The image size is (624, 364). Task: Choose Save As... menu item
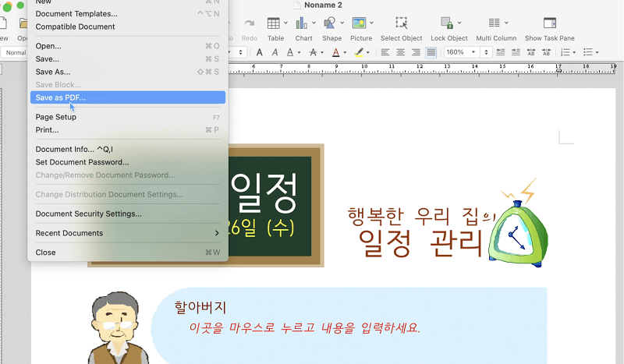pos(128,72)
